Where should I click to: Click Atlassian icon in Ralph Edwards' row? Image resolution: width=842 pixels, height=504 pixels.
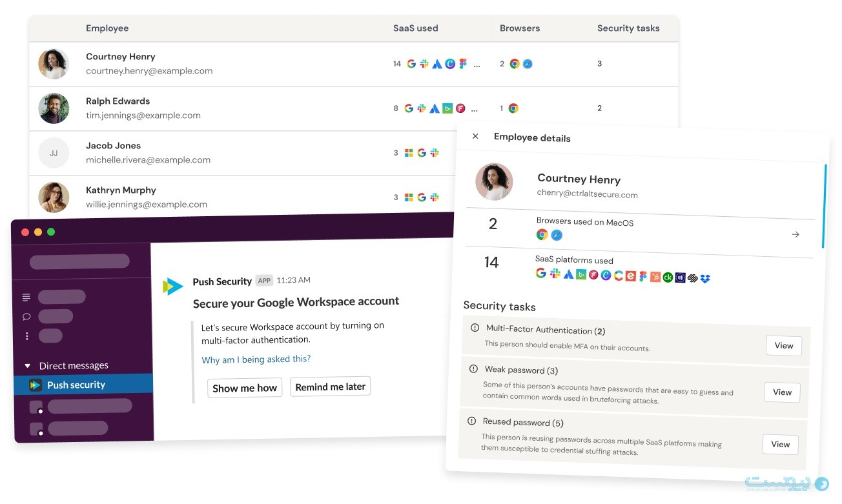click(435, 108)
